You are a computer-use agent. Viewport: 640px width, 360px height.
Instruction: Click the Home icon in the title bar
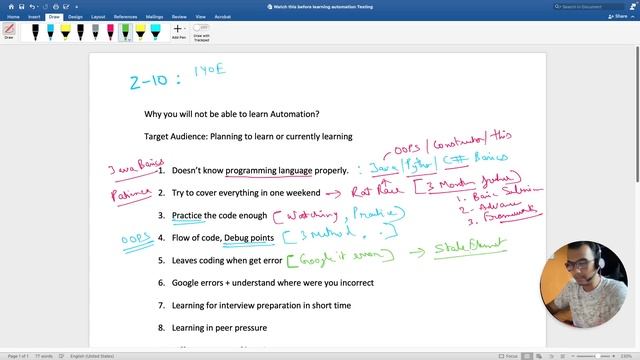(x=11, y=7)
